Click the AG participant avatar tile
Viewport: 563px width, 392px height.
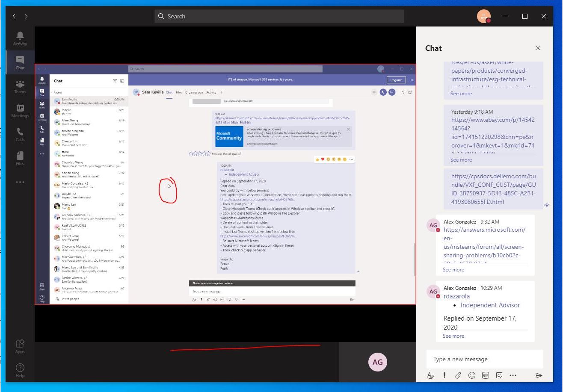coord(377,362)
